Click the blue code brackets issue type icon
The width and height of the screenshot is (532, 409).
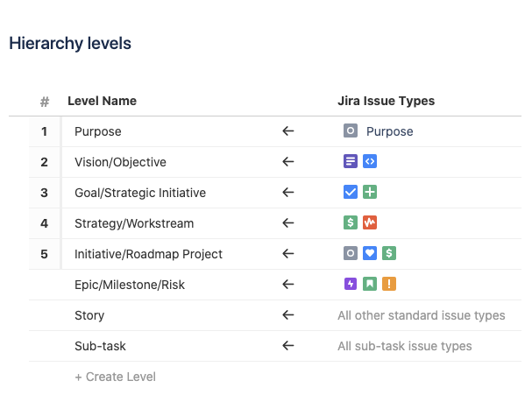point(370,162)
